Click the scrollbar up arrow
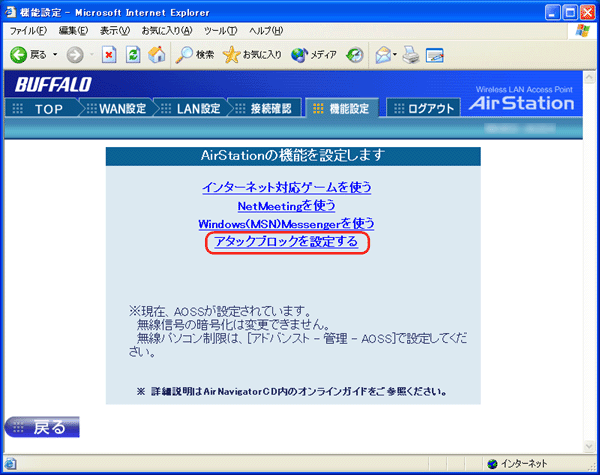Image resolution: width=600 pixels, height=475 pixels. point(589,78)
